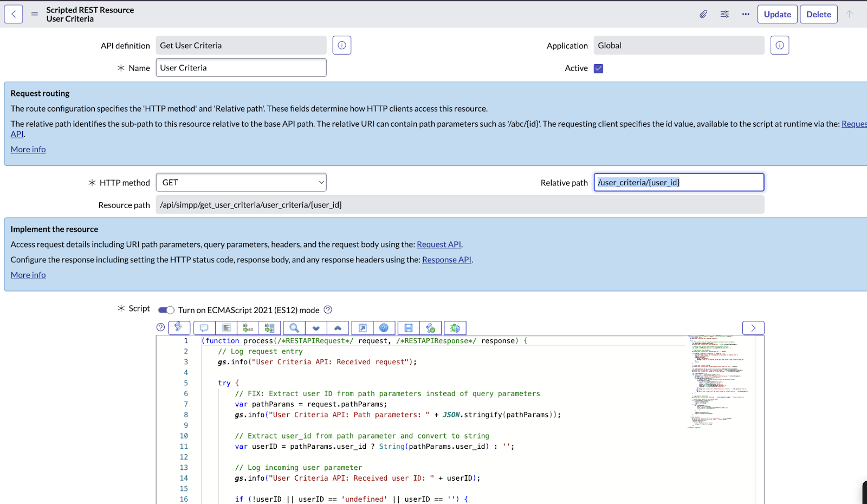Expand the script editor side panel arrow
This screenshot has width=867, height=504.
point(753,328)
